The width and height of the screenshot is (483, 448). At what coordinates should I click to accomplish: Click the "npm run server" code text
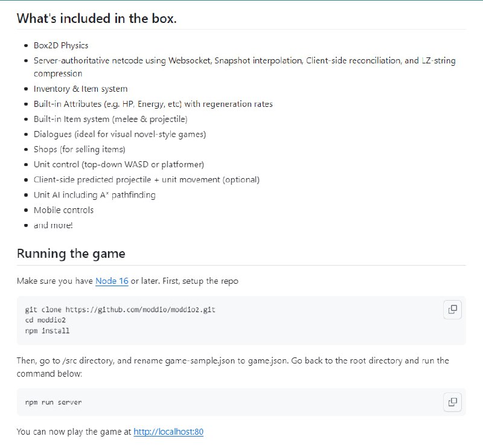pos(53,402)
